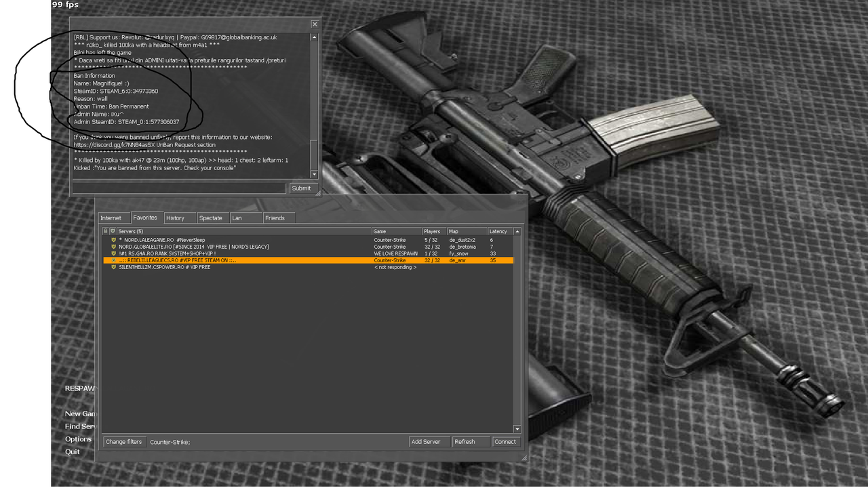Click the Add Server button

[x=430, y=441]
